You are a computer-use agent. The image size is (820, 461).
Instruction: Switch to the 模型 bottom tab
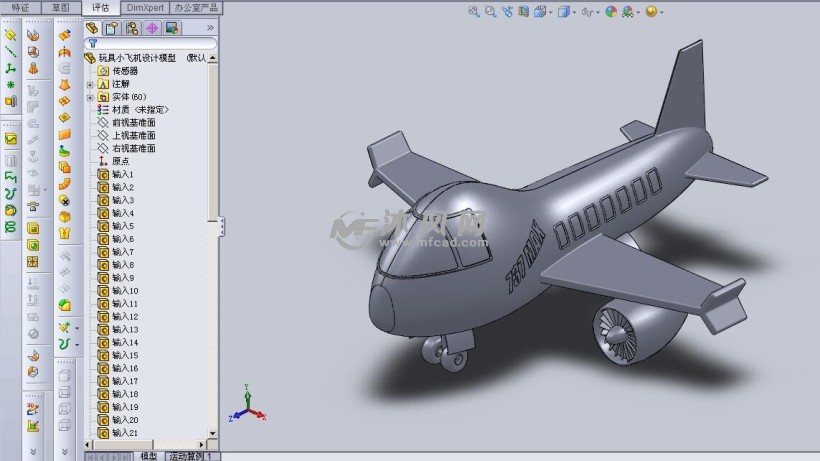coord(149,456)
